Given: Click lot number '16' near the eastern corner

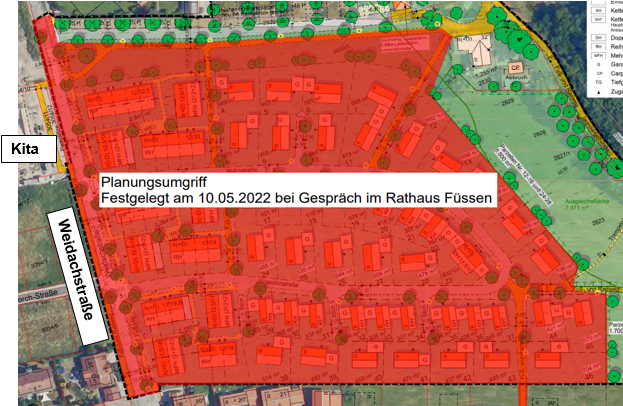Looking at the screenshot, I should pyautogui.click(x=563, y=276).
